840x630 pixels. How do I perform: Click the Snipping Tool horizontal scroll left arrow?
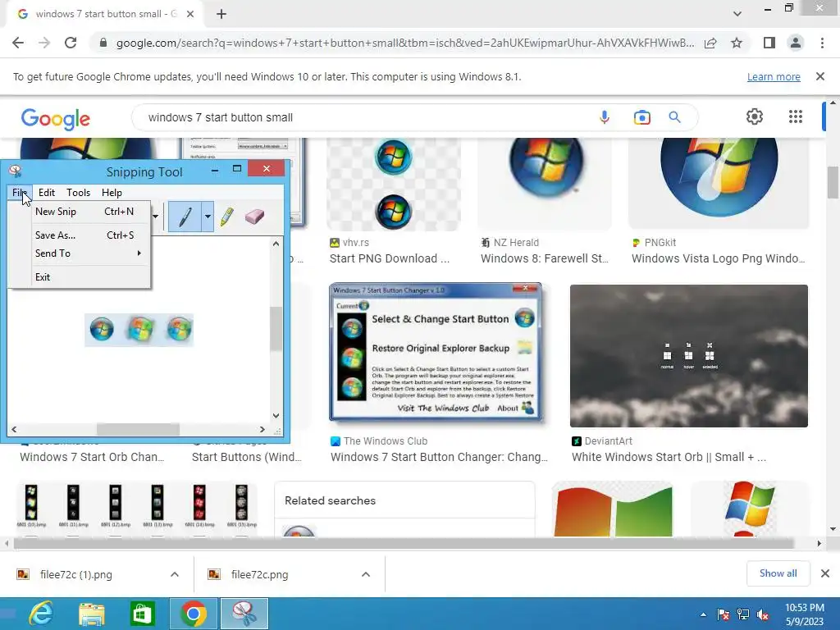coord(14,429)
